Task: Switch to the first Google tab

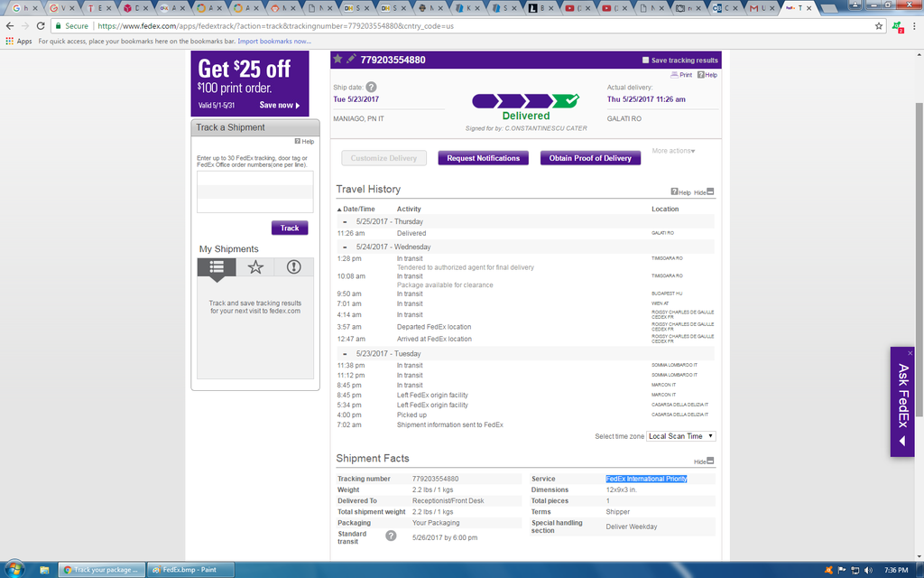Action: click(x=24, y=8)
